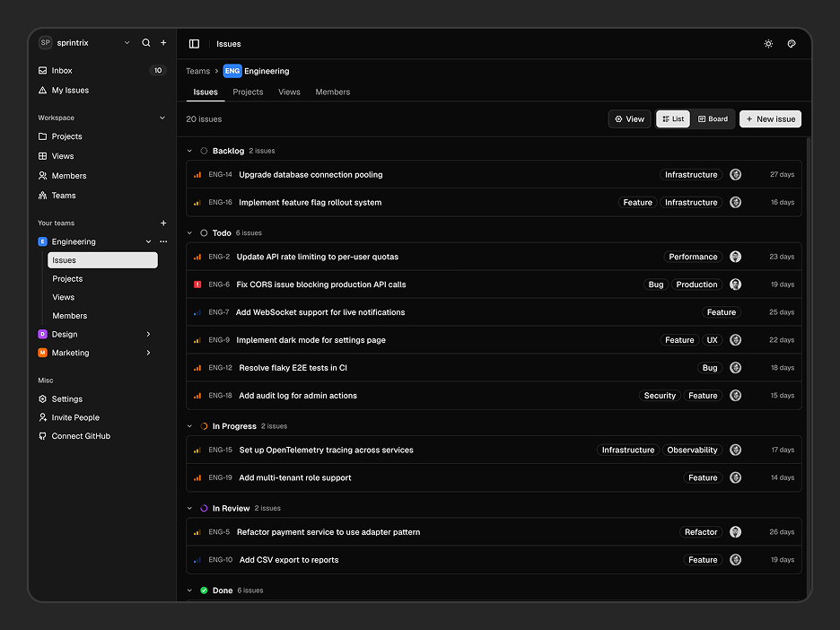Open Settings in Misc section
This screenshot has height=630, width=840.
pos(101,399)
